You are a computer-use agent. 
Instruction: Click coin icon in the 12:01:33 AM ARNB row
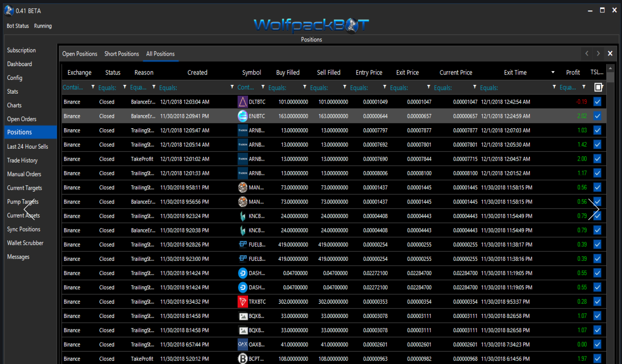tap(242, 173)
